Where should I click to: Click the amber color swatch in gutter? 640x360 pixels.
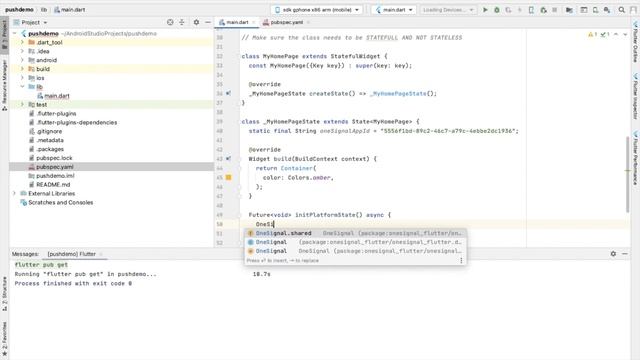coord(229,178)
